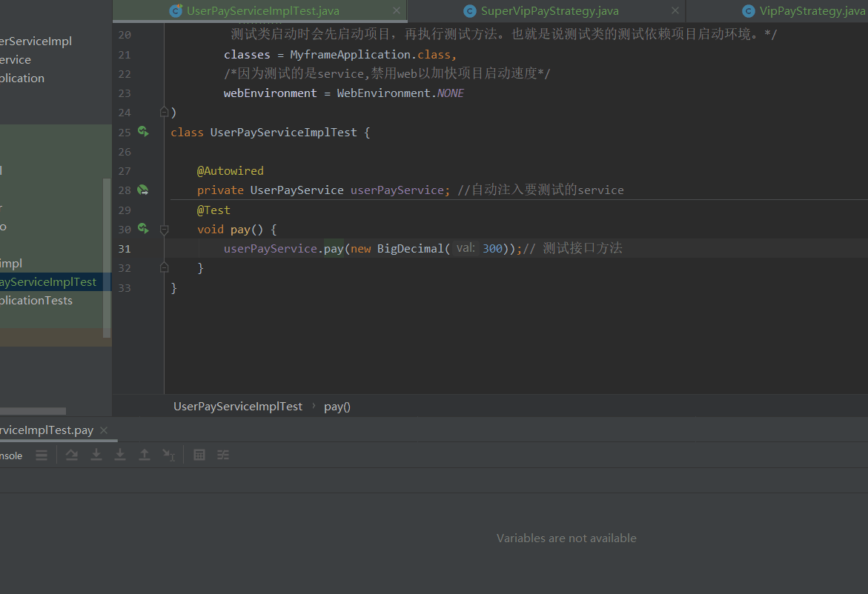Click the Run to Cursor debugger icon
This screenshot has width=868, height=594.
point(169,455)
